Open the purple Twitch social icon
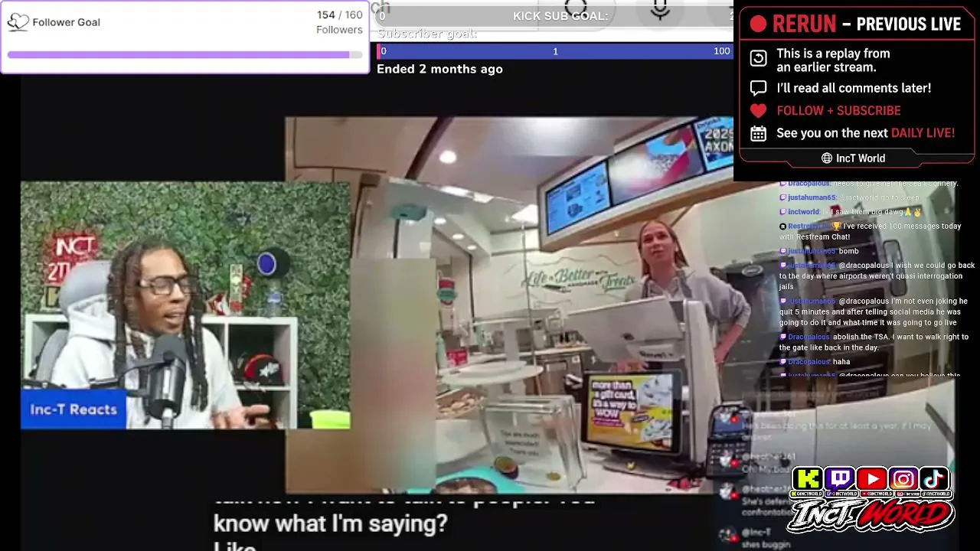Viewport: 980px width, 551px height. (840, 479)
